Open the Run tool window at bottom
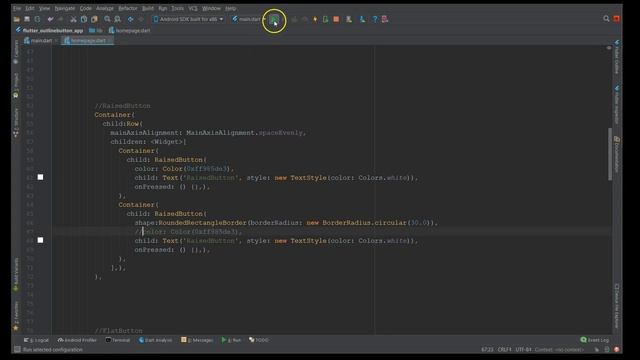 (x=231, y=340)
